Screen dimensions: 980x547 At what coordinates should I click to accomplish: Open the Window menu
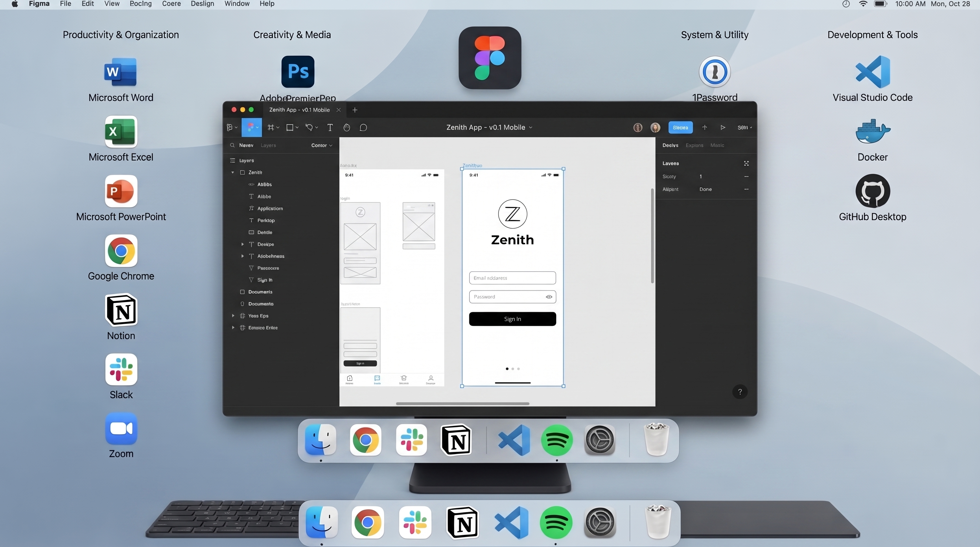[236, 4]
